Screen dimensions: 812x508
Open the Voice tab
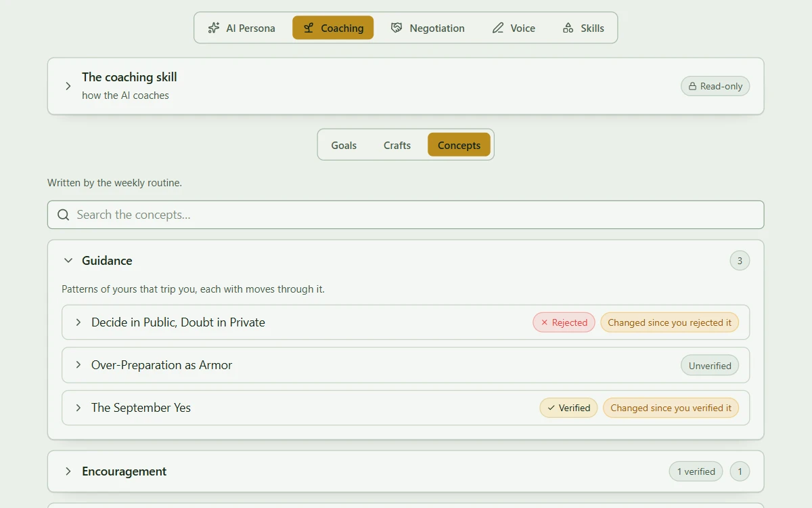[514, 28]
